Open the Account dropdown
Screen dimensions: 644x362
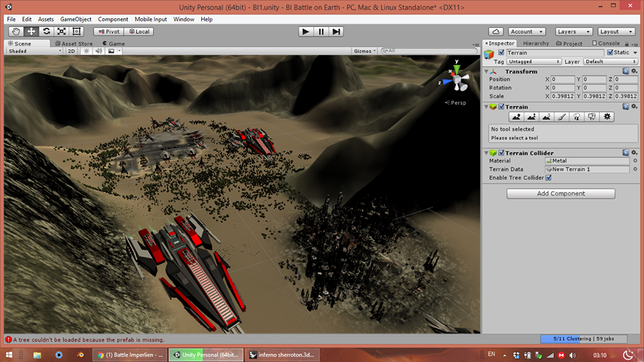[x=527, y=32]
